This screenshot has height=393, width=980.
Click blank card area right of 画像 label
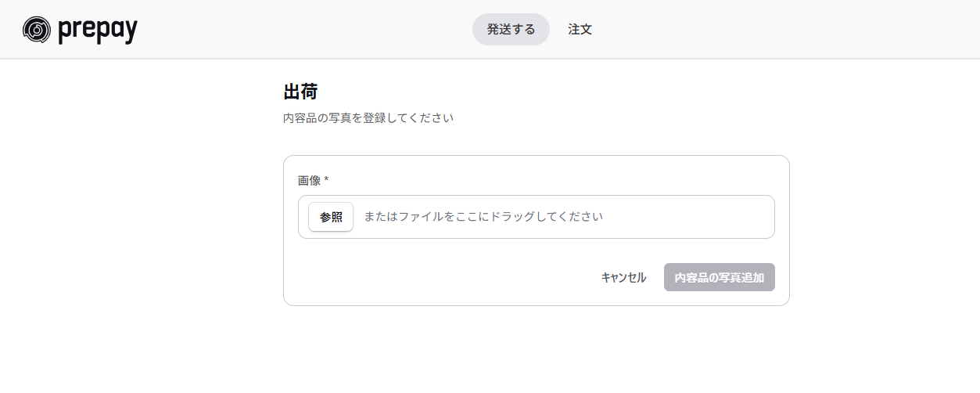pos(547,180)
